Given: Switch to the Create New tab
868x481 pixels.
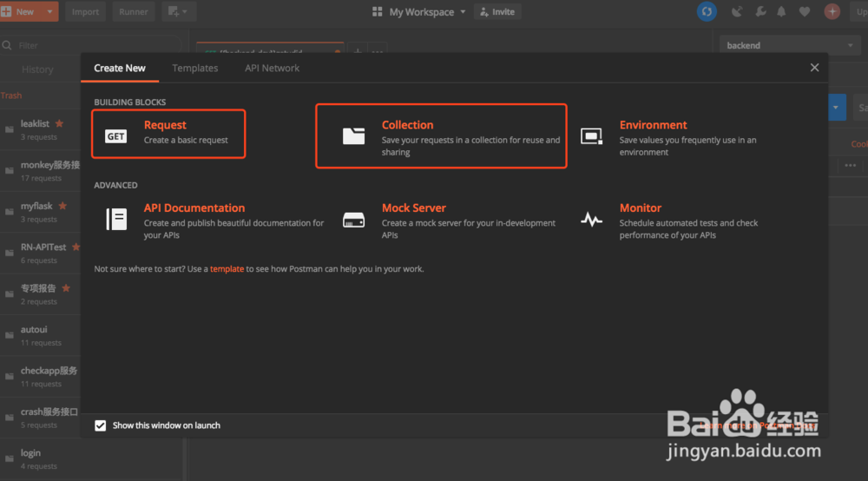Looking at the screenshot, I should (120, 68).
